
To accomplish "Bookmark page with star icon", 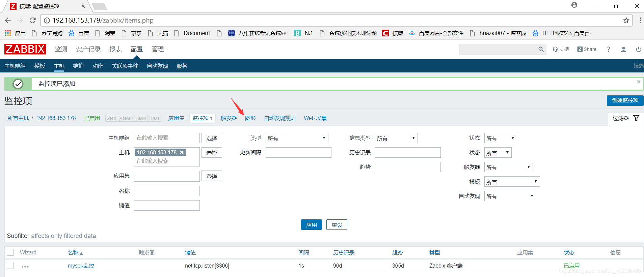I will (x=626, y=21).
